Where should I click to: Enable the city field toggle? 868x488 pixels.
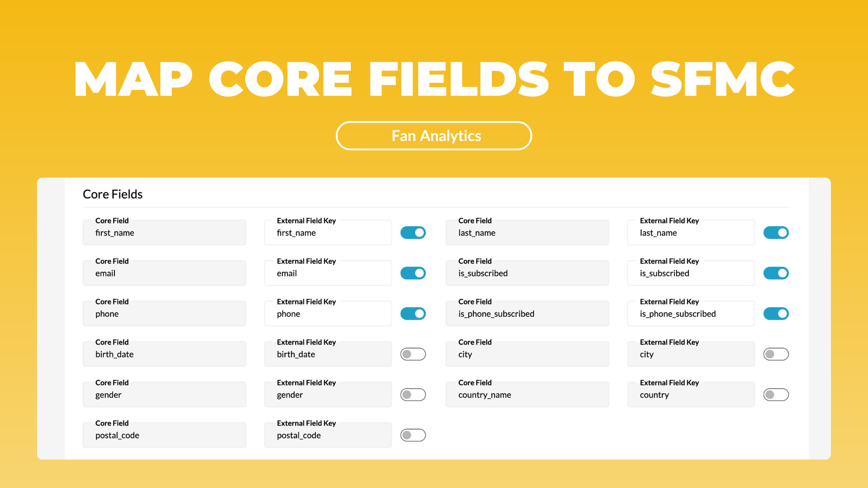coord(776,354)
